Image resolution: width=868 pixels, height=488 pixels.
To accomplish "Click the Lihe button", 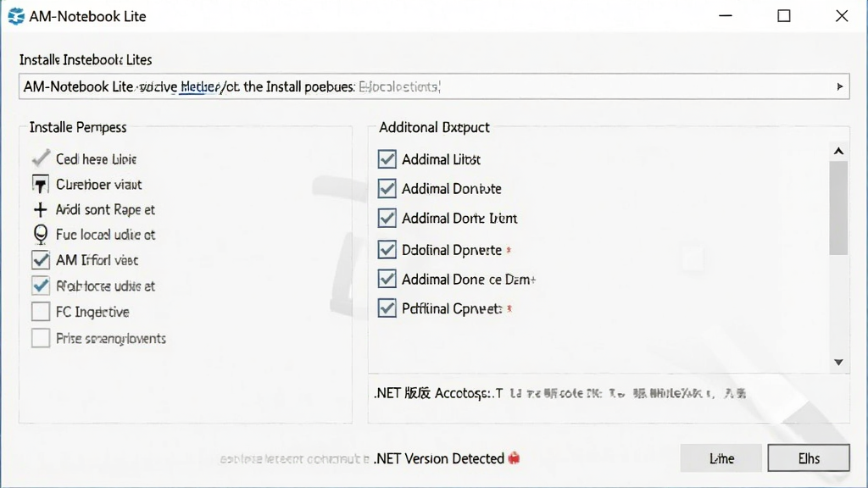I will pyautogui.click(x=721, y=458).
